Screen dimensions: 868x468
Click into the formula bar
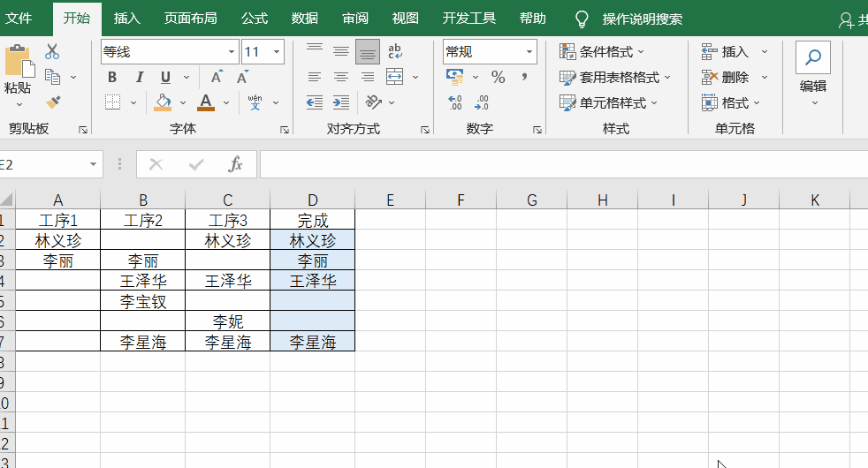[x=564, y=164]
